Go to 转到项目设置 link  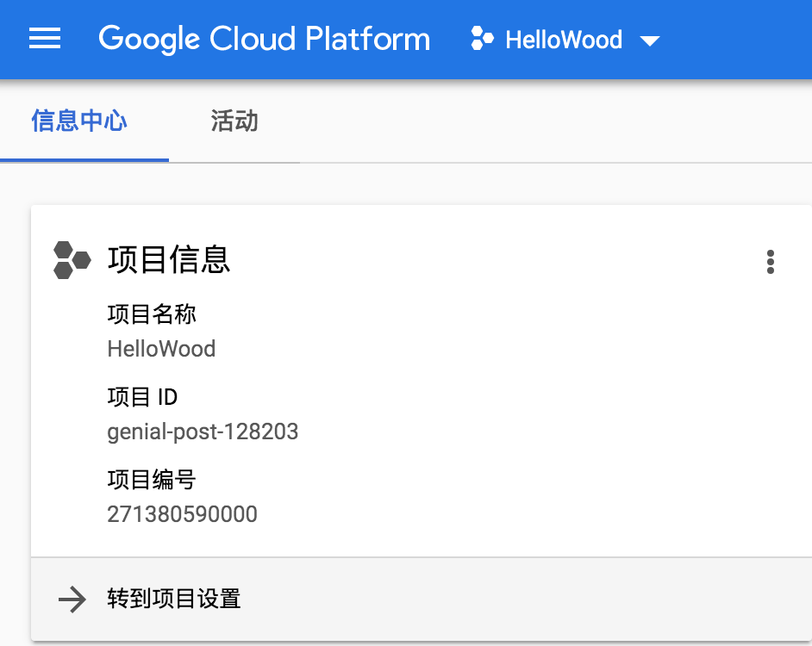[174, 599]
